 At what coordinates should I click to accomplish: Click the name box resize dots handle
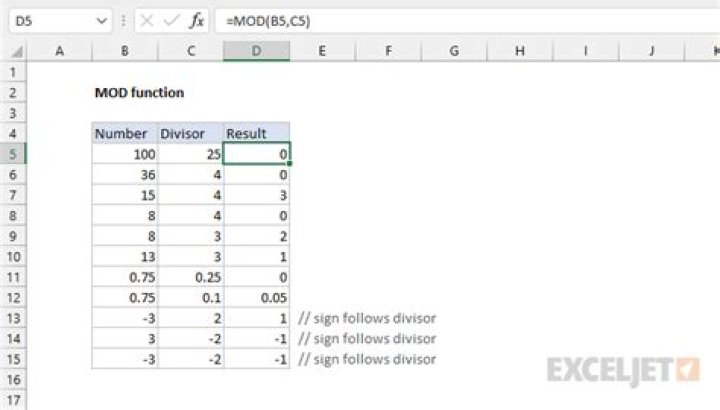pyautogui.click(x=124, y=19)
